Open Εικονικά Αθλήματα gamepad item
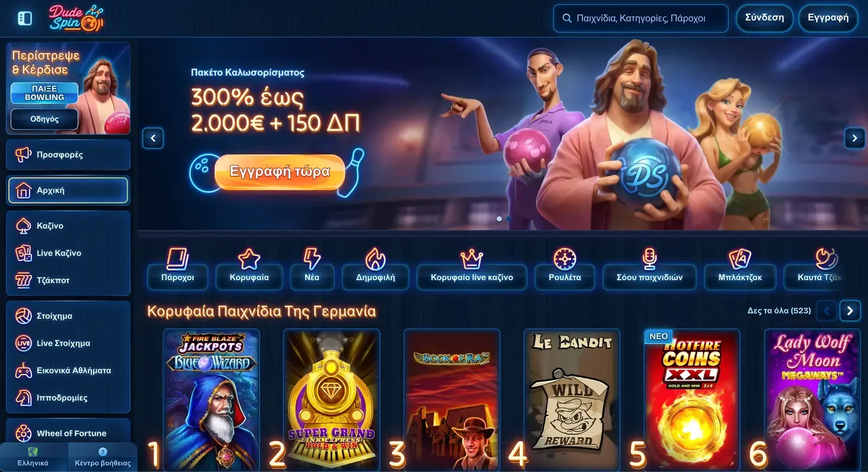 68,371
